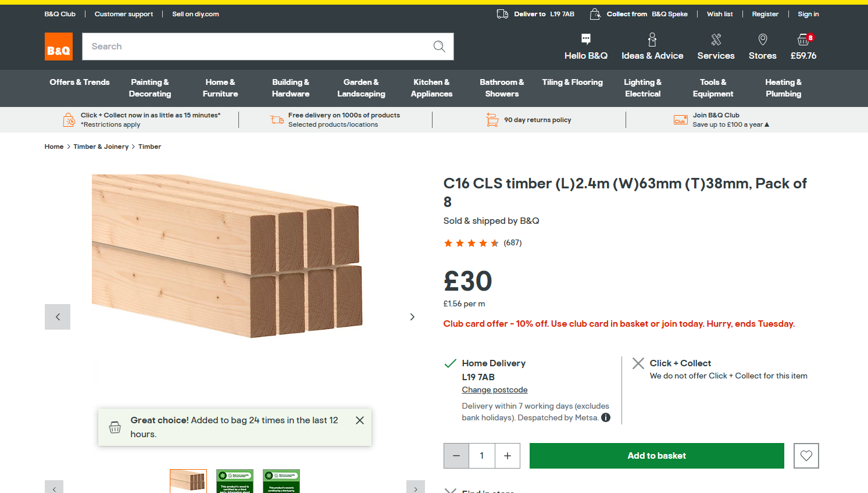Click delivery info icon beside Metsa
Screen dimensions: 868x493
tap(606, 417)
